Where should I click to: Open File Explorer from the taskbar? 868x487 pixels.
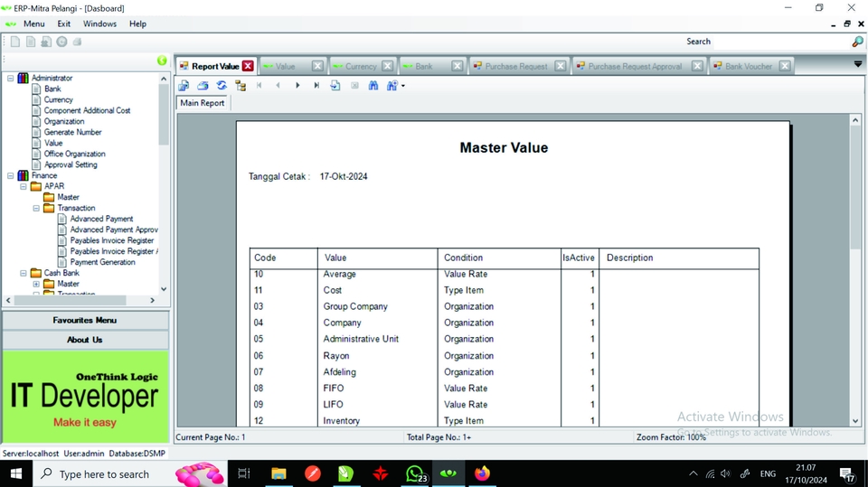point(278,473)
